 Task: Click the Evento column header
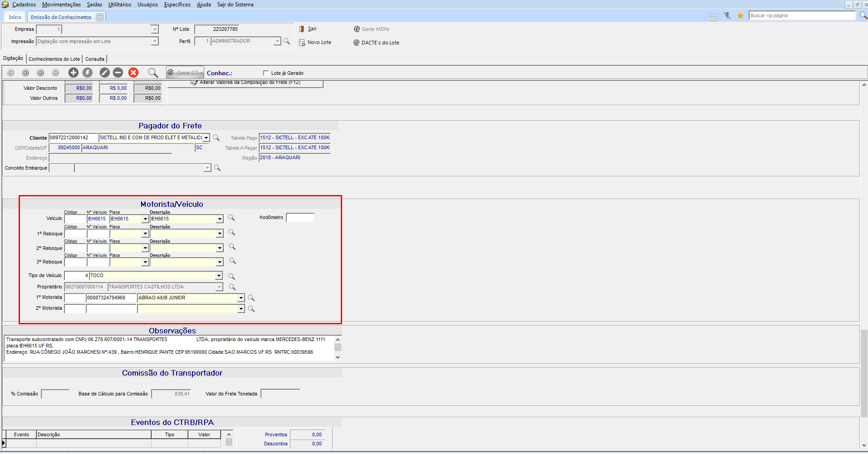(x=21, y=434)
